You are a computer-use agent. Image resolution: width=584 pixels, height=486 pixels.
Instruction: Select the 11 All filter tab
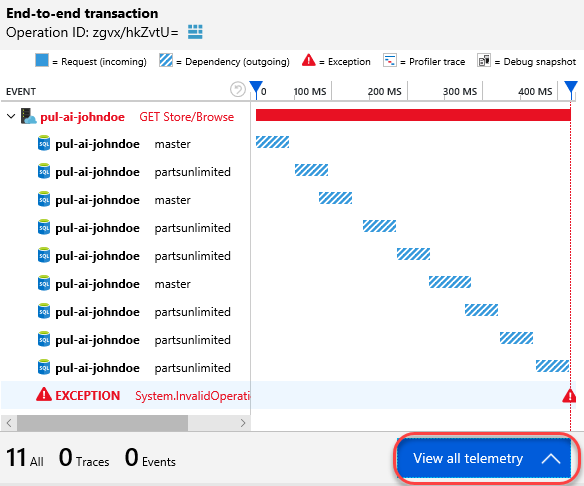click(x=25, y=458)
